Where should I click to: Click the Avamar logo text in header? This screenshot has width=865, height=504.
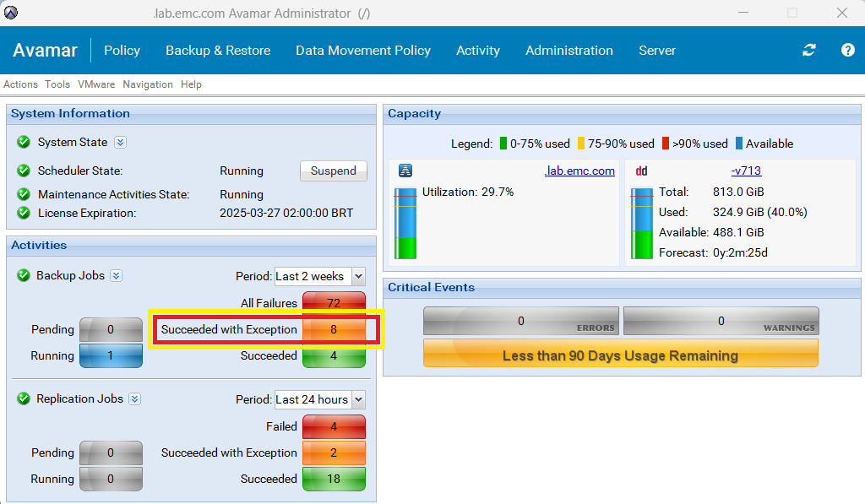(46, 50)
